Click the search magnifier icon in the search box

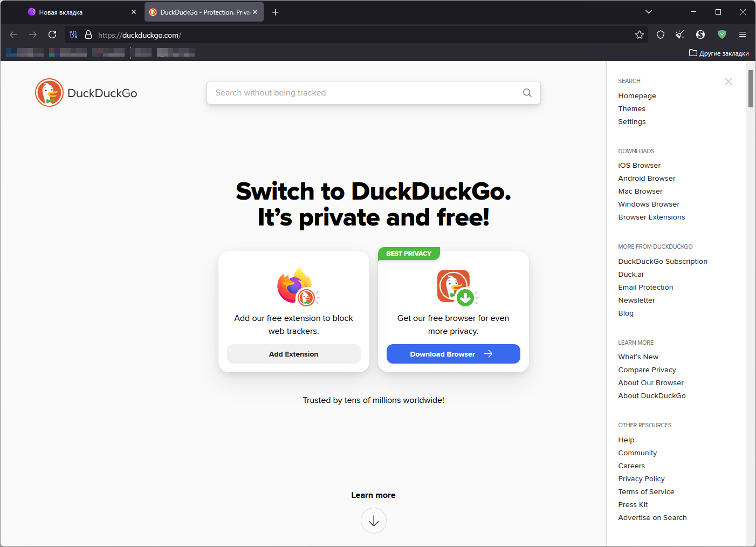[527, 93]
